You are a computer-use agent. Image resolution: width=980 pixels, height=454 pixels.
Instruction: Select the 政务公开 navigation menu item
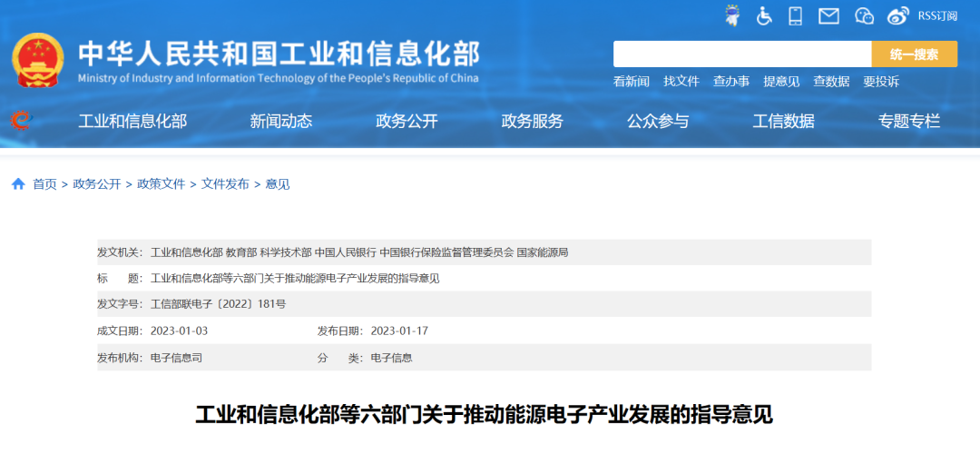tap(407, 122)
